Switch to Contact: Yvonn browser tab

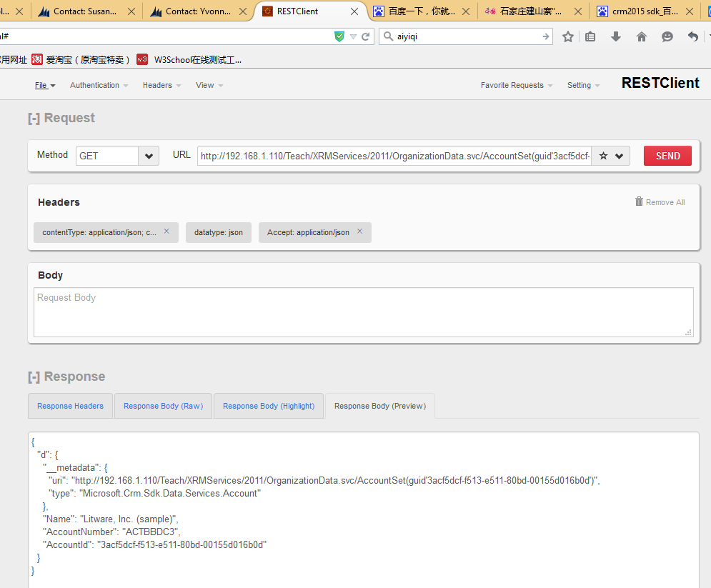197,11
